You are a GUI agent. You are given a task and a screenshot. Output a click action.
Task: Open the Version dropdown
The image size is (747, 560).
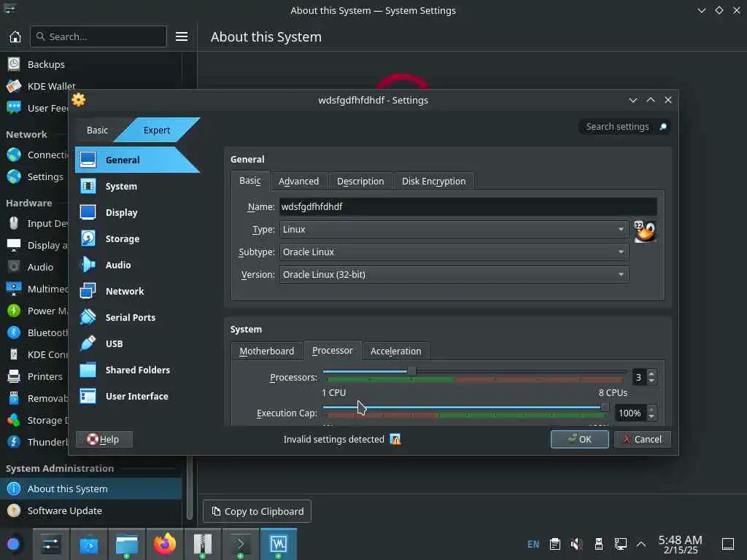[x=454, y=274]
